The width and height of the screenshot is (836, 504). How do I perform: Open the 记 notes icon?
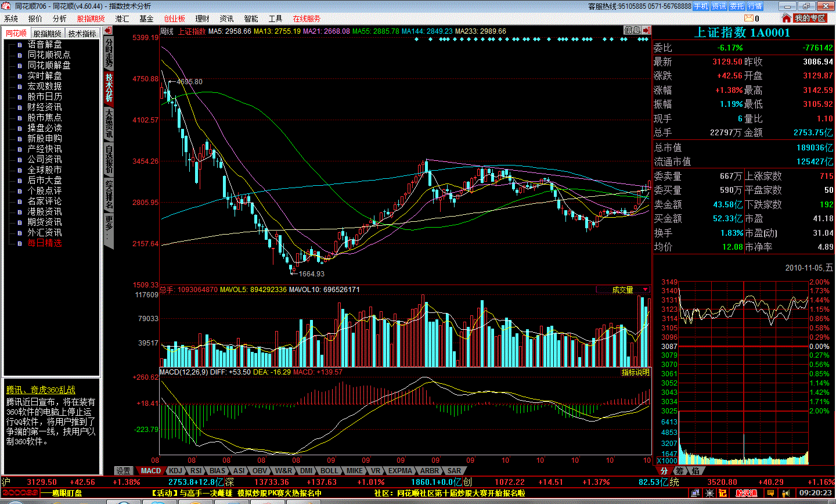723,493
